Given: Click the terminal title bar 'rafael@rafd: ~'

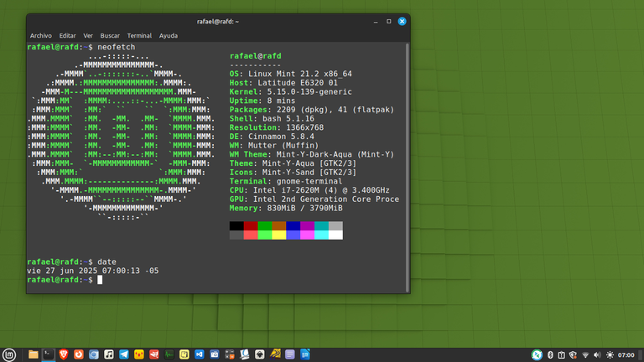Looking at the screenshot, I should coord(218,21).
